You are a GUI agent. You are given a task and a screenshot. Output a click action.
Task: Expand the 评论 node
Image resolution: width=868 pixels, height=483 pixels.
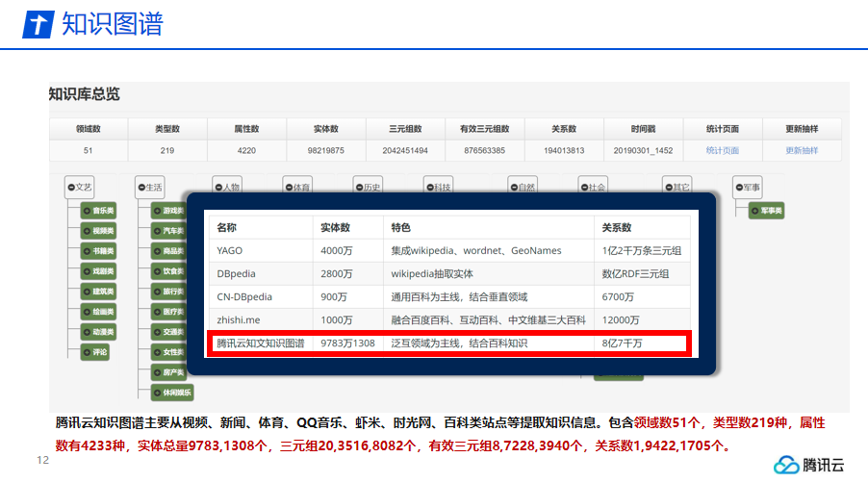pos(87,352)
